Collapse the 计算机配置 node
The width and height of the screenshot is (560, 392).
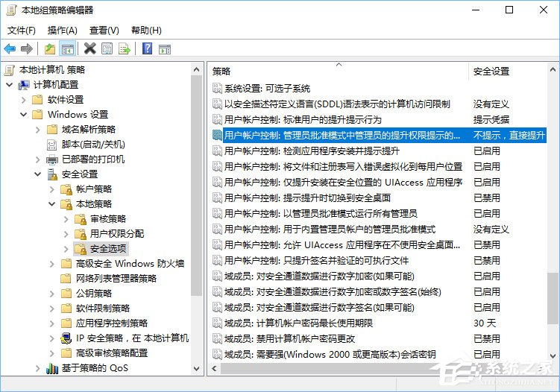10,85
